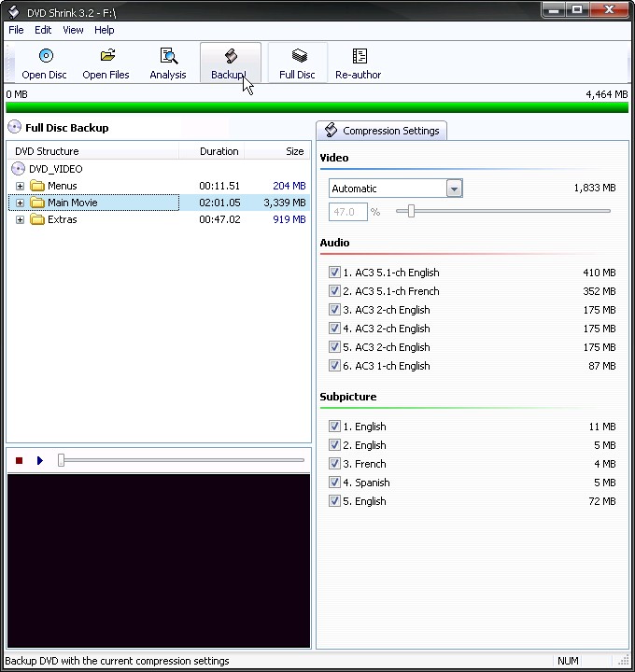Image resolution: width=635 pixels, height=672 pixels.
Task: Sort by the Duration column header
Action: 211,151
